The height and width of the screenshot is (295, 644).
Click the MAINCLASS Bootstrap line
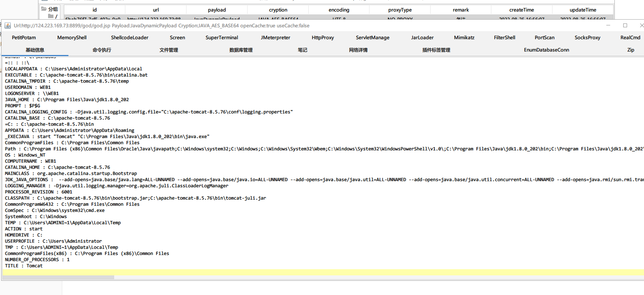[x=71, y=173]
